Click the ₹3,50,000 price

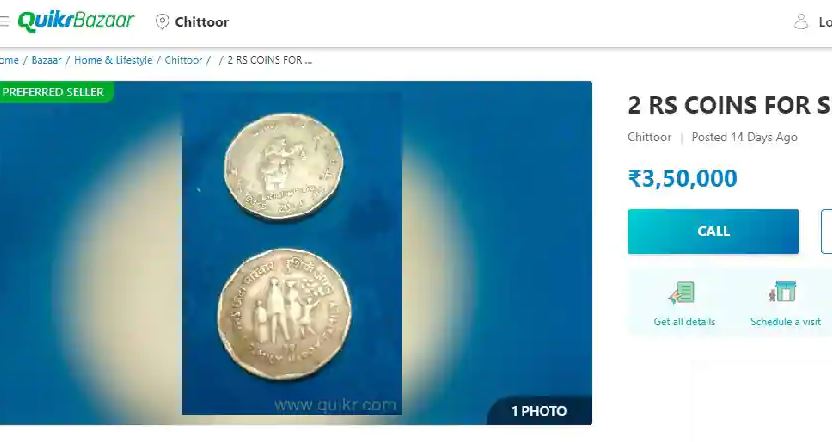point(682,179)
